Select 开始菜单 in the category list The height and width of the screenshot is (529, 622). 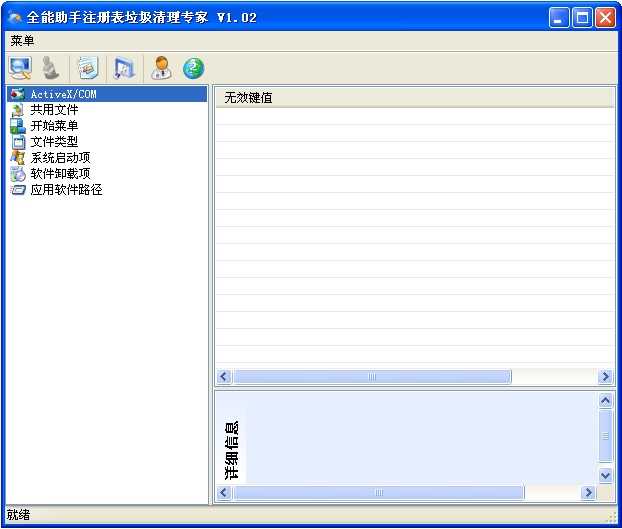pos(54,126)
